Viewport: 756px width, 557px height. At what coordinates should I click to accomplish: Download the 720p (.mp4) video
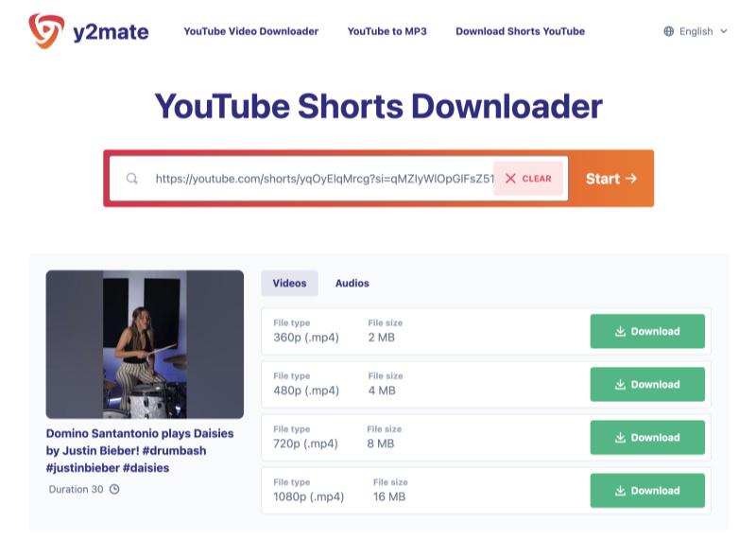tap(647, 437)
